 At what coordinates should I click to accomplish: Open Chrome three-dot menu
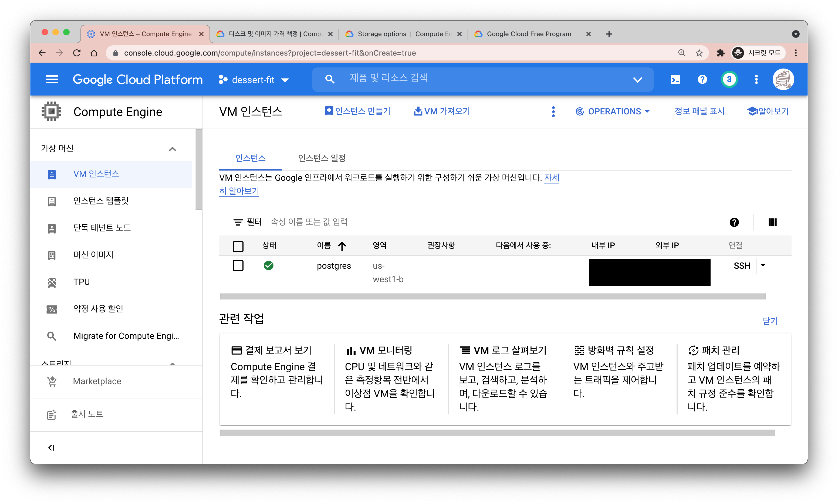796,53
